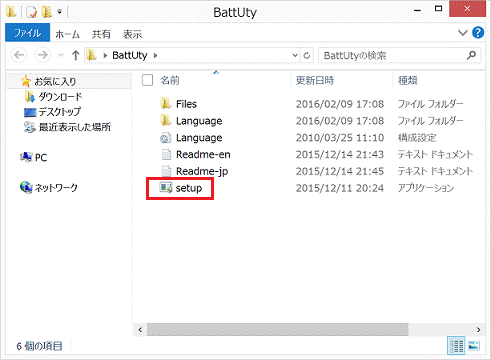Select the Readme-en text document icon
Viewport: 491px width, 360px height.
pyautogui.click(x=166, y=154)
